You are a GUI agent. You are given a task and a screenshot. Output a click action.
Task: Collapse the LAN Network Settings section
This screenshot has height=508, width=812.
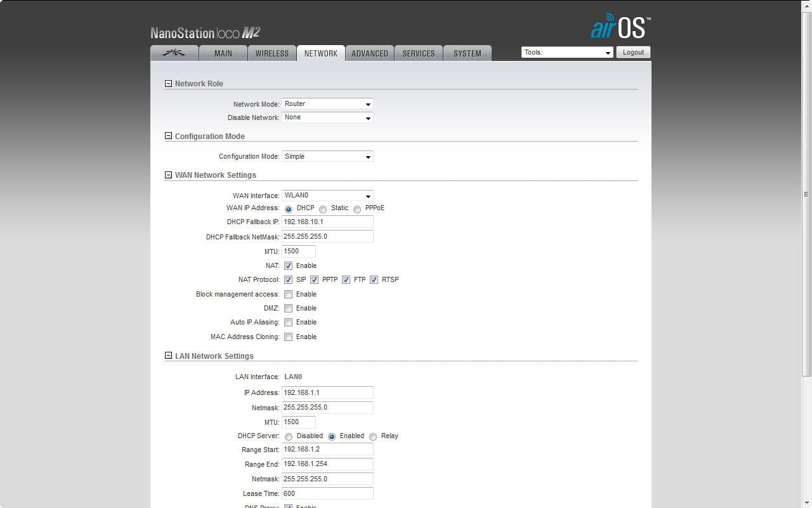click(168, 356)
